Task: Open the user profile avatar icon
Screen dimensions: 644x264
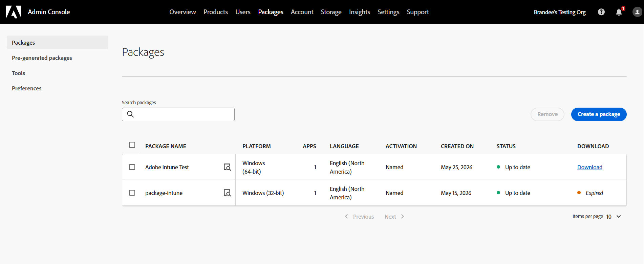Action: coord(637,12)
